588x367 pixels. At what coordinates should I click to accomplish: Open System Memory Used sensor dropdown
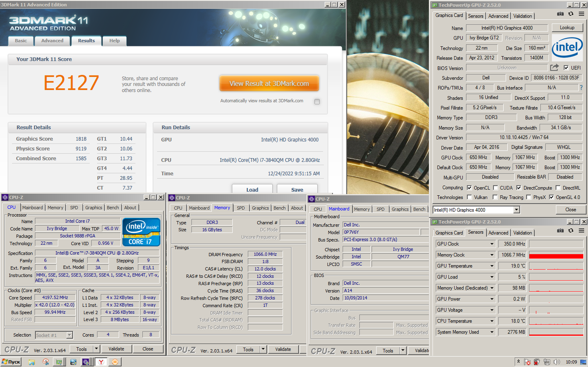tap(492, 332)
